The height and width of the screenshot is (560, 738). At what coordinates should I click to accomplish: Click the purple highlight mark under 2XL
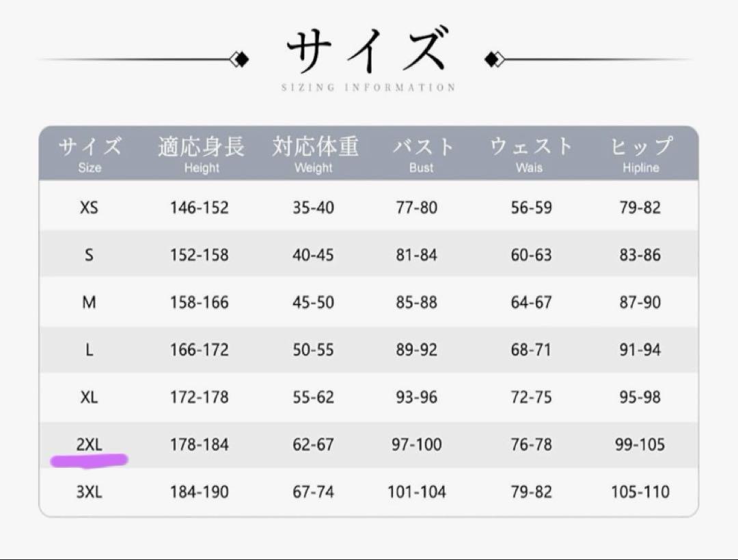point(89,460)
